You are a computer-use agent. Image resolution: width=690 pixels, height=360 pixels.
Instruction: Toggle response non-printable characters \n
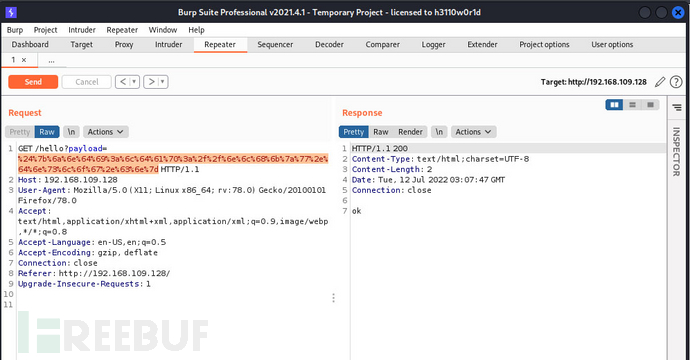[439, 132]
